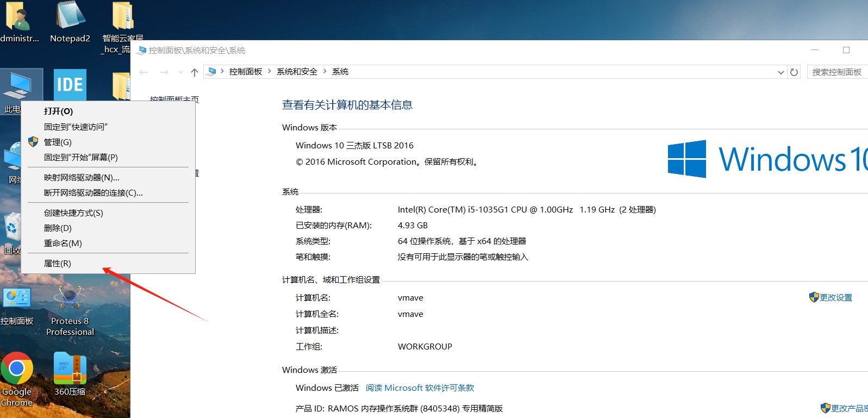The image size is (868, 418).
Task: Click the 查看有关计算机的基本信息 heading
Action: [x=347, y=105]
